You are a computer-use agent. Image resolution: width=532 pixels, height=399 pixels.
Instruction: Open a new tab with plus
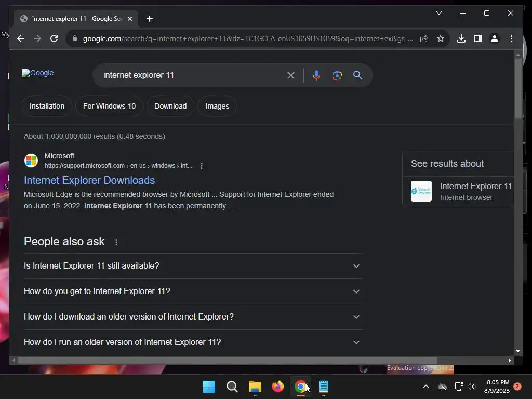coord(149,19)
